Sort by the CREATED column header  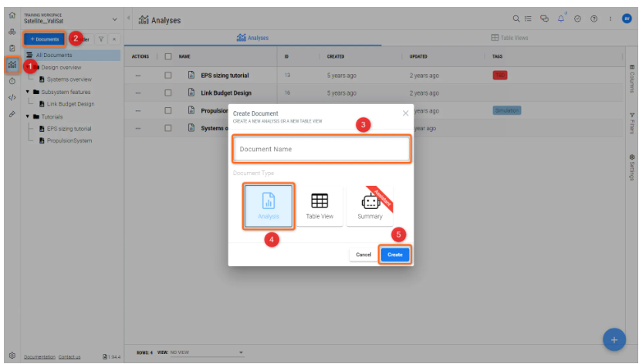tap(336, 56)
